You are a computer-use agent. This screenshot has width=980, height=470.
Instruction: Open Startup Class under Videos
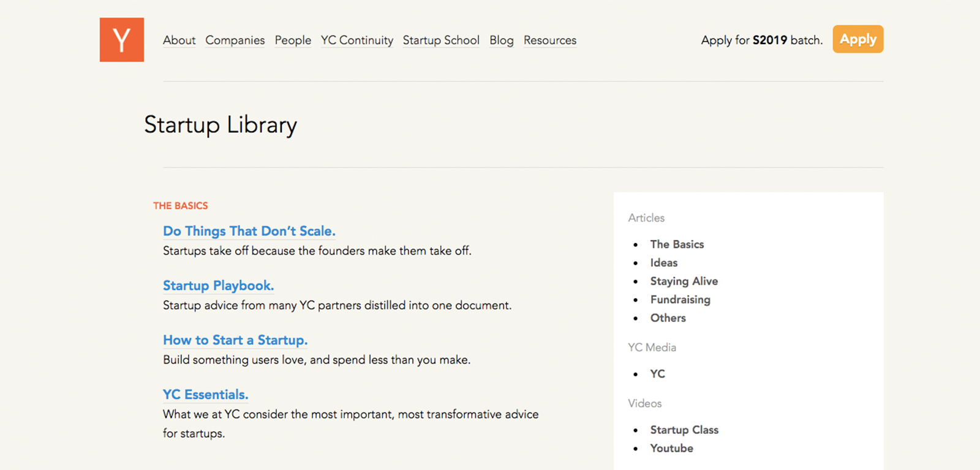click(684, 430)
